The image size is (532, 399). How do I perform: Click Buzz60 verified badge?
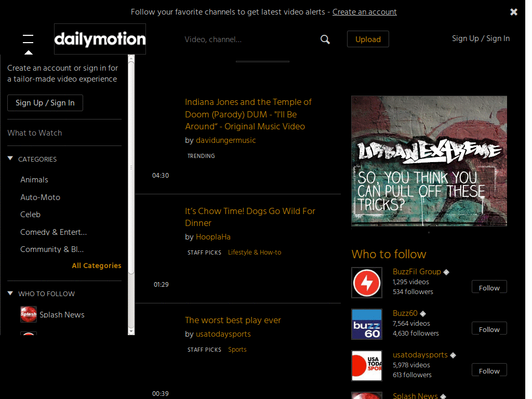pyautogui.click(x=423, y=313)
